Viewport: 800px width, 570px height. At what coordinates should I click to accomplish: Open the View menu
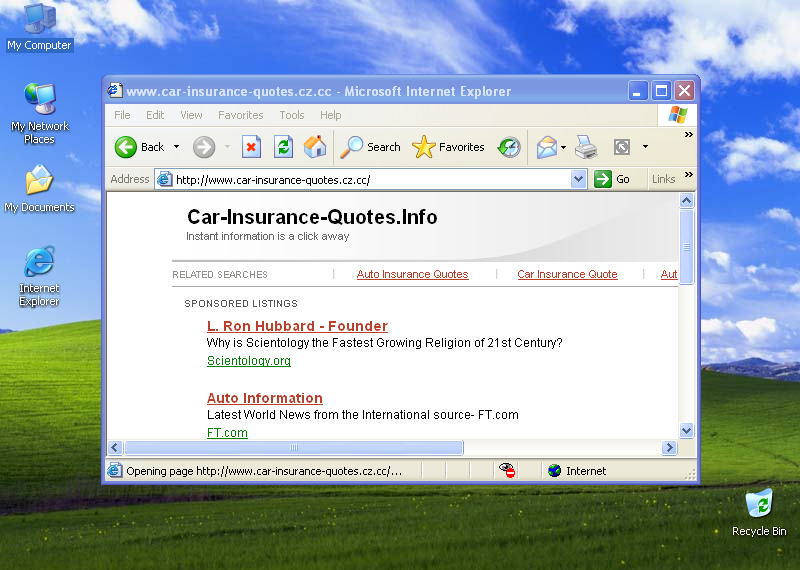191,115
